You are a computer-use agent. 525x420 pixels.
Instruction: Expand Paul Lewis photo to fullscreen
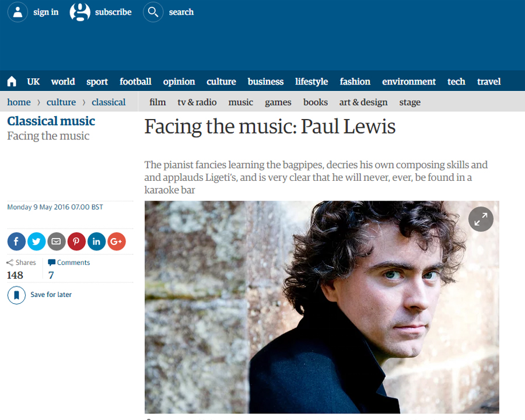coord(481,219)
